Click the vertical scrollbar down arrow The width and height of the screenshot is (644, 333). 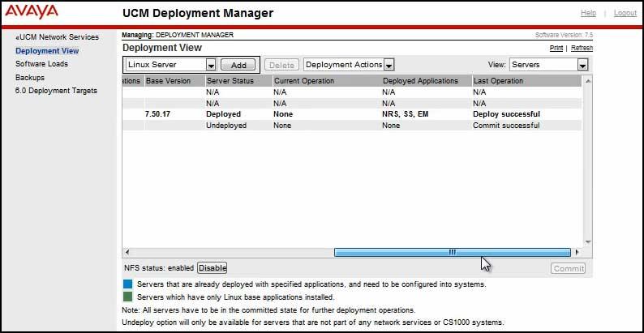click(587, 242)
